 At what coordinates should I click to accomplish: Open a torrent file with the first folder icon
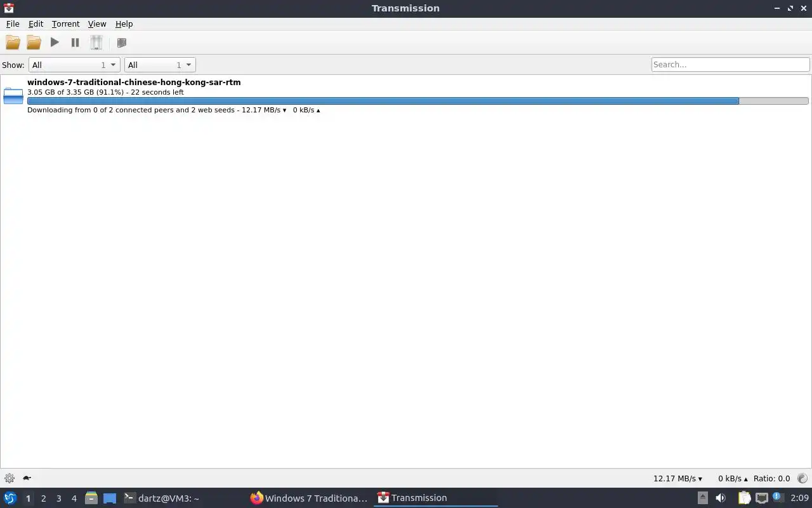pyautogui.click(x=13, y=43)
